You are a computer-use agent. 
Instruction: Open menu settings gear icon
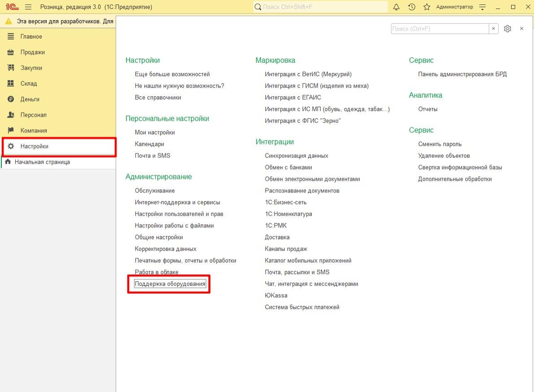[508, 29]
